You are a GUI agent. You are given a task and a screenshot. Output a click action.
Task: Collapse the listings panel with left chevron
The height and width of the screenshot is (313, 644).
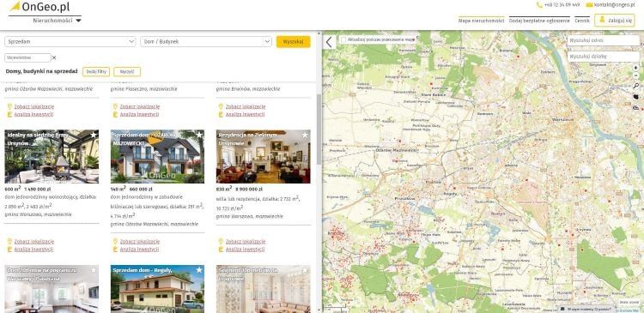[x=329, y=42]
